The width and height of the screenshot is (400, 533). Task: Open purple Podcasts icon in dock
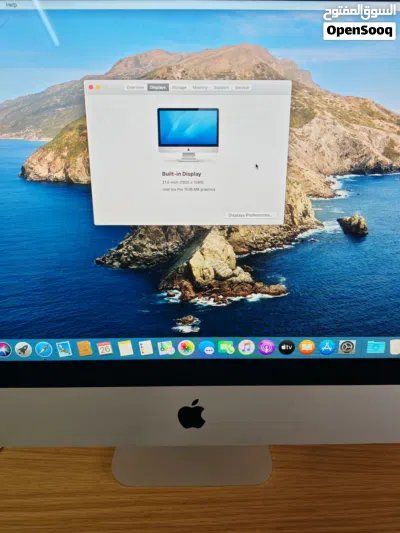tap(266, 347)
